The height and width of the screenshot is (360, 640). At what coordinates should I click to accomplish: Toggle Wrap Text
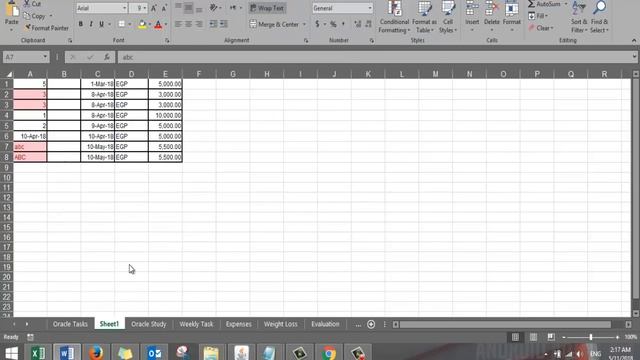(267, 8)
